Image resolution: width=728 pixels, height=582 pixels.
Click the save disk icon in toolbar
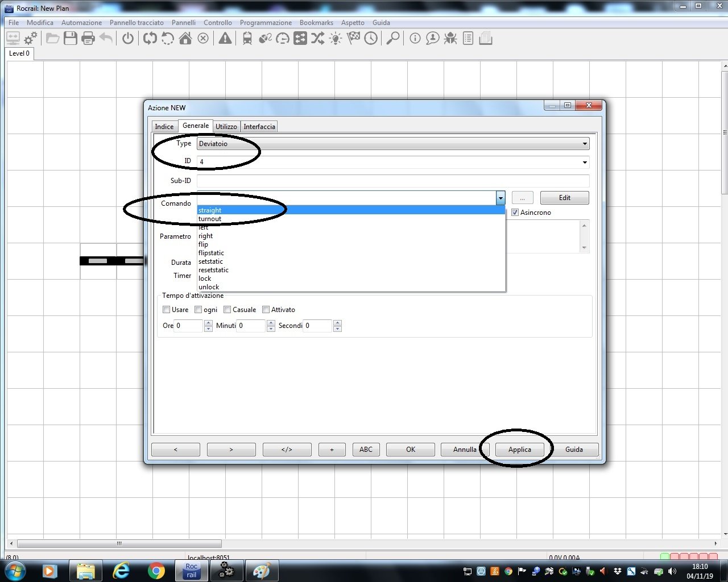(x=71, y=39)
